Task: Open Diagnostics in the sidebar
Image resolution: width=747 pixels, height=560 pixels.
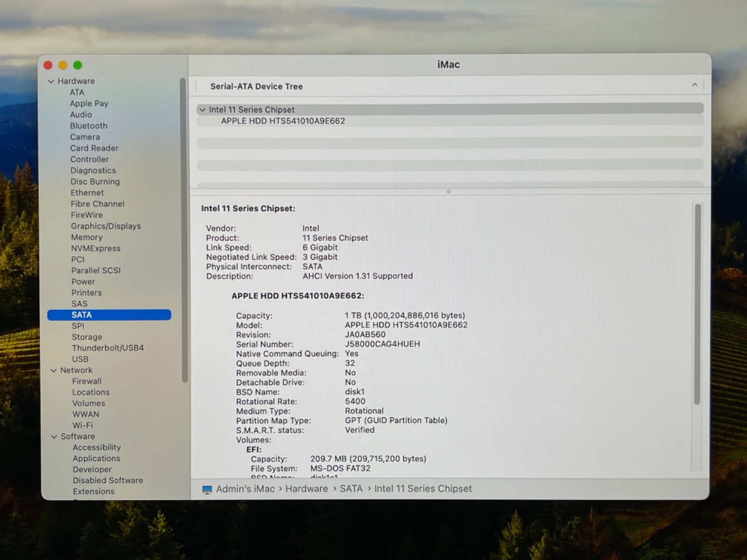Action: pyautogui.click(x=93, y=170)
